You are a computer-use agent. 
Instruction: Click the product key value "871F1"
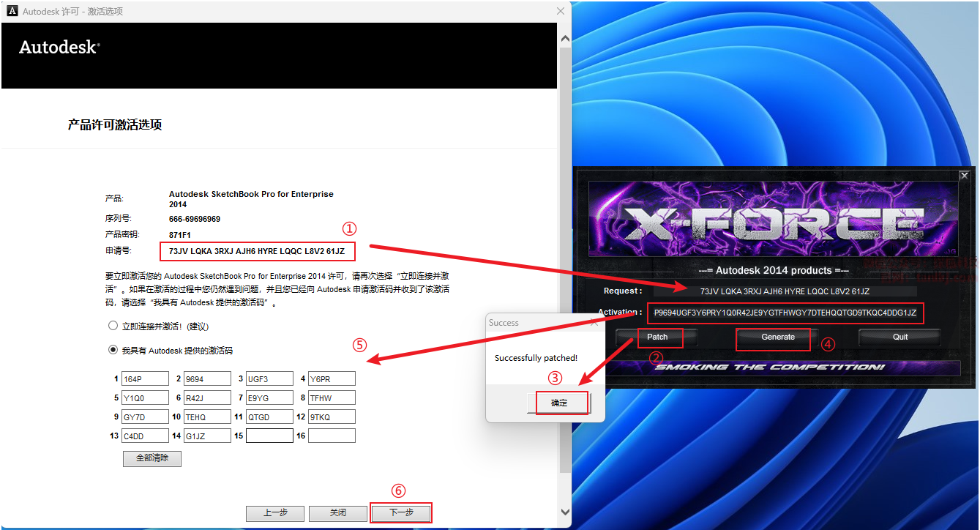(x=180, y=235)
